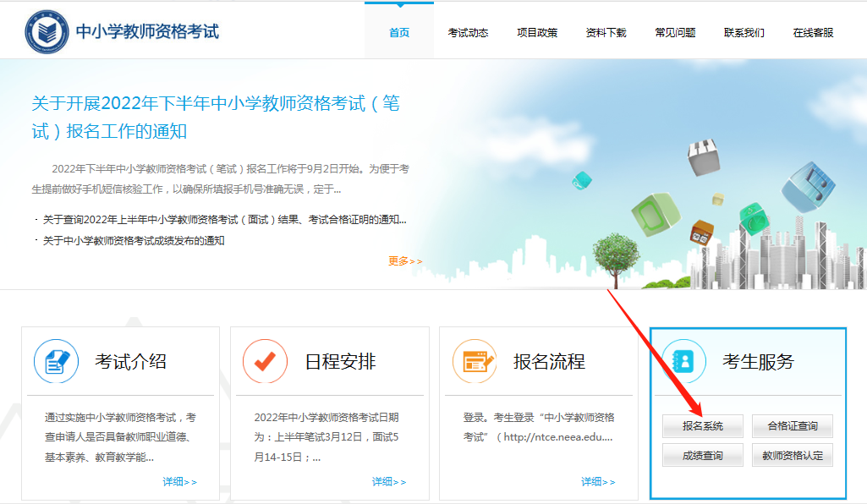
Task: Click the 教师资格认定 button
Action: tap(793, 454)
